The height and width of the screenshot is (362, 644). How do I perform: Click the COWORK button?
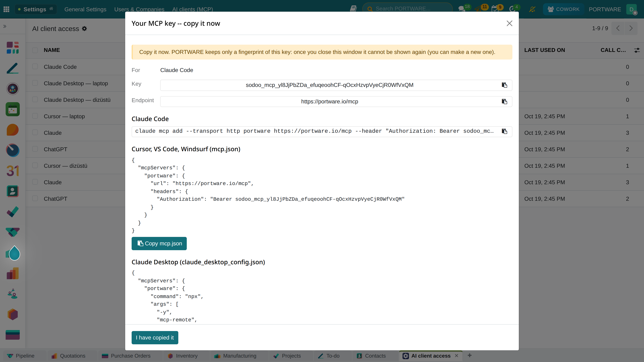563,9
